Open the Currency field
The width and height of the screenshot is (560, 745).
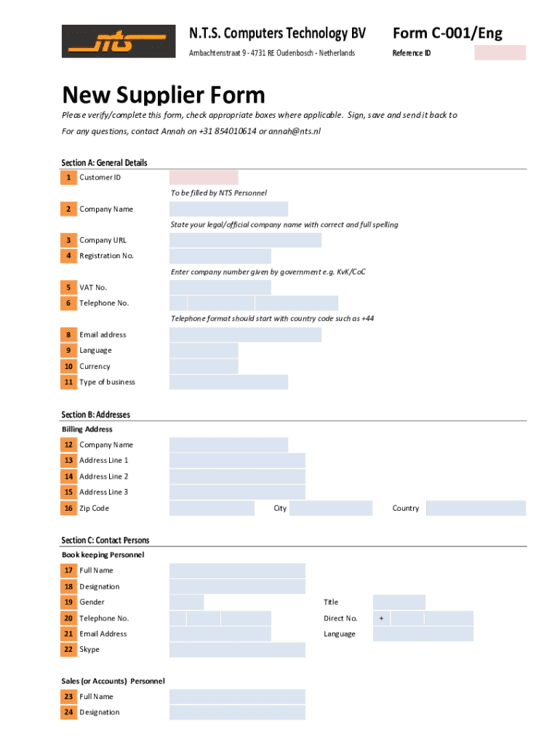[204, 367]
